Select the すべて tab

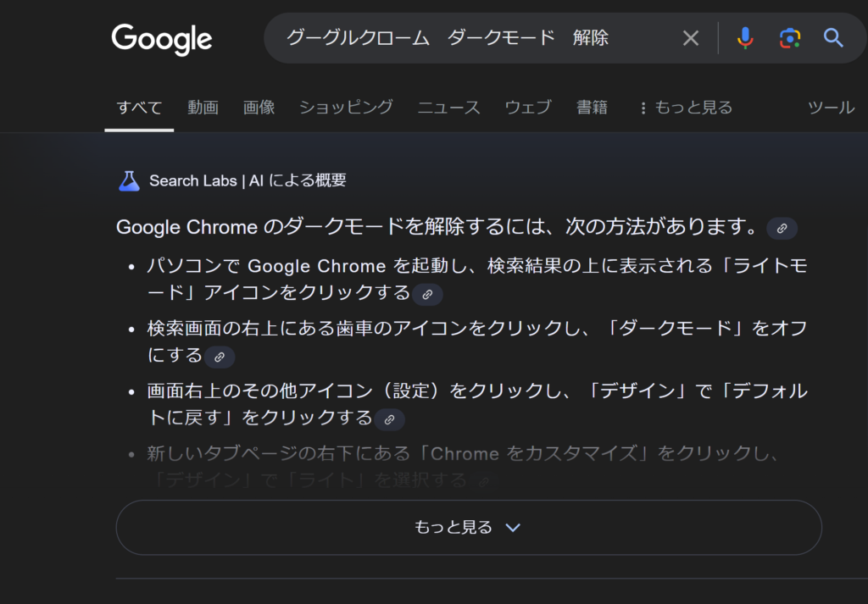139,108
